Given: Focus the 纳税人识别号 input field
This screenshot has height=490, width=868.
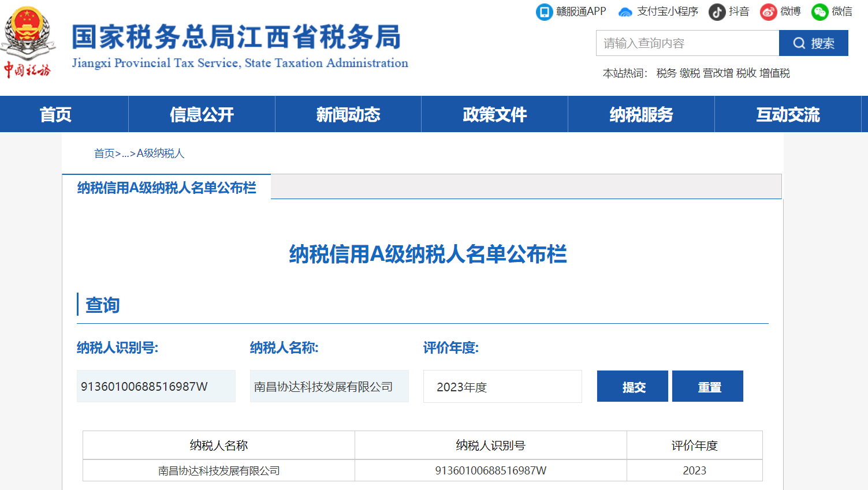Looking at the screenshot, I should point(156,387).
